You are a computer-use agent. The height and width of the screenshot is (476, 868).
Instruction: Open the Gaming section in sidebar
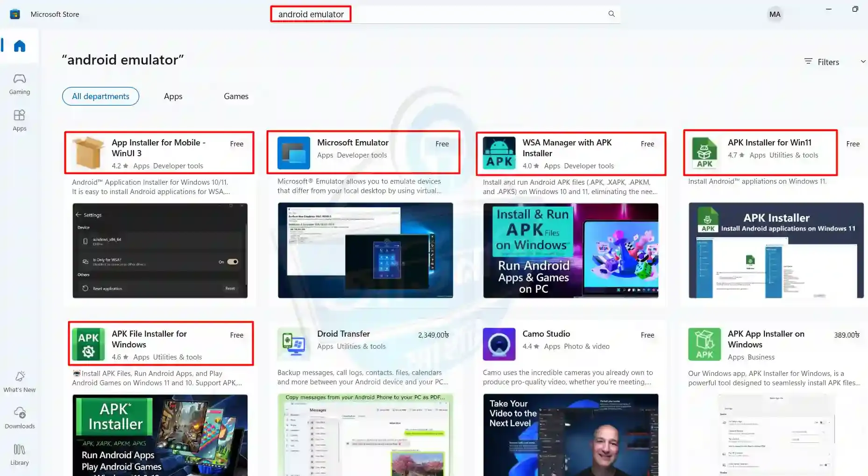(x=20, y=84)
